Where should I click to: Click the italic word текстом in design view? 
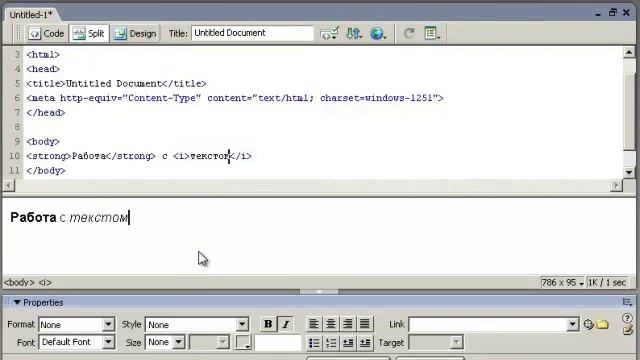pos(98,218)
